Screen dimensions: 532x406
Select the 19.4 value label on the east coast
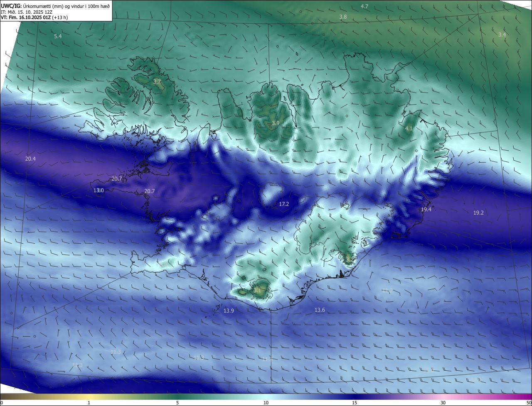click(426, 210)
